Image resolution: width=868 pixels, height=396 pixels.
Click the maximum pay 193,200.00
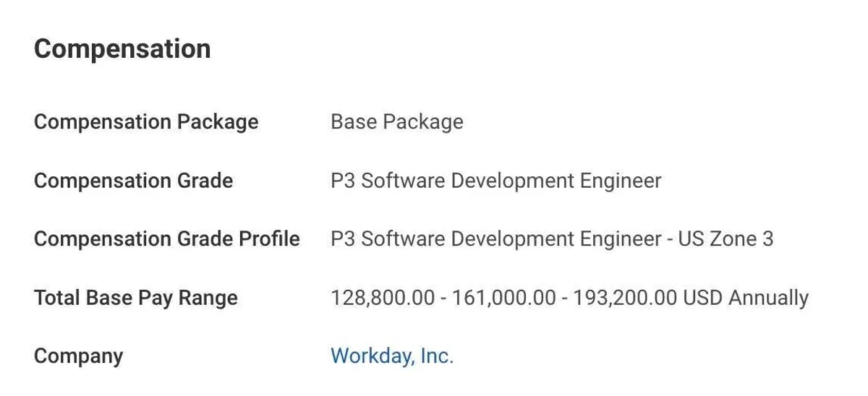coord(625,298)
